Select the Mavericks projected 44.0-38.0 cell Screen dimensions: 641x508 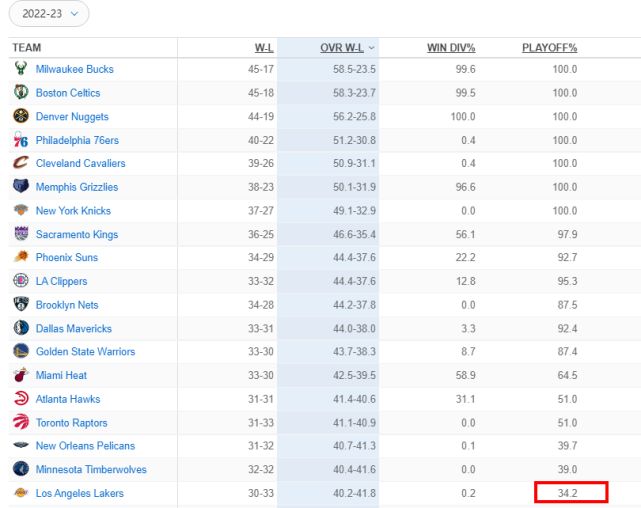coord(354,329)
